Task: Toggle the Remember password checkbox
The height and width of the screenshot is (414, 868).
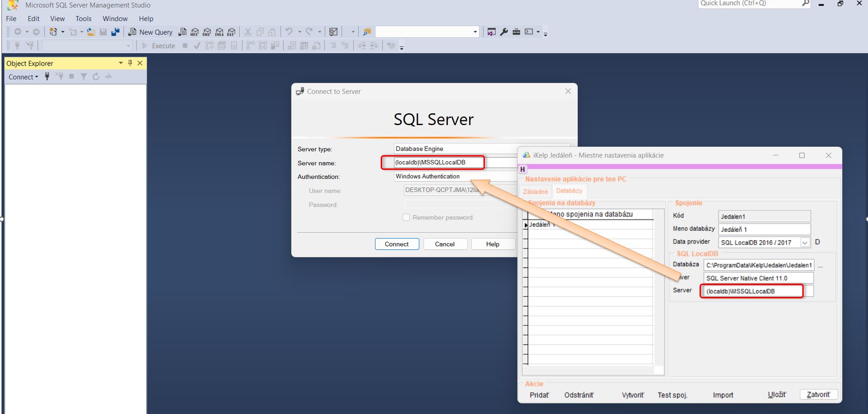Action: point(406,217)
